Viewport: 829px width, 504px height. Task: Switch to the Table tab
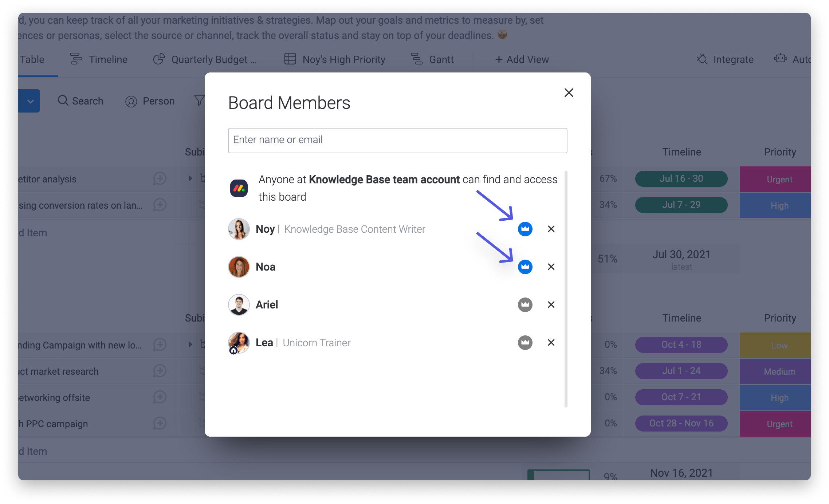[32, 59]
